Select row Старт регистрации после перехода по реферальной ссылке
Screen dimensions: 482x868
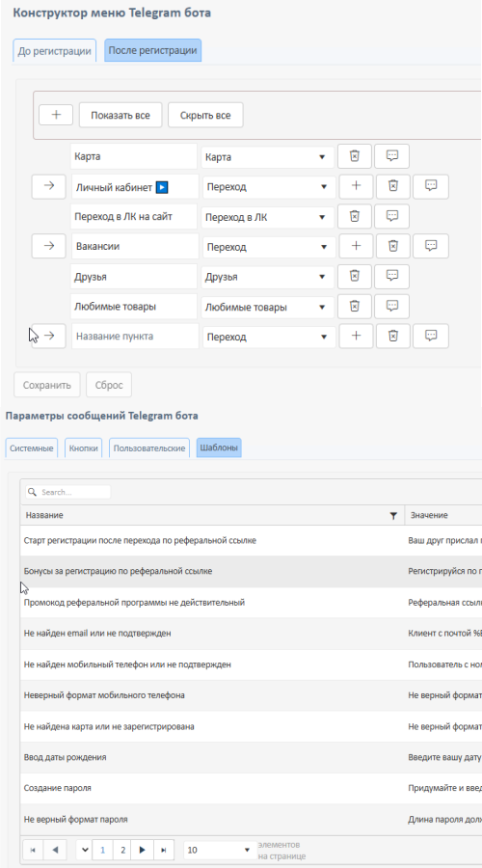(x=251, y=540)
